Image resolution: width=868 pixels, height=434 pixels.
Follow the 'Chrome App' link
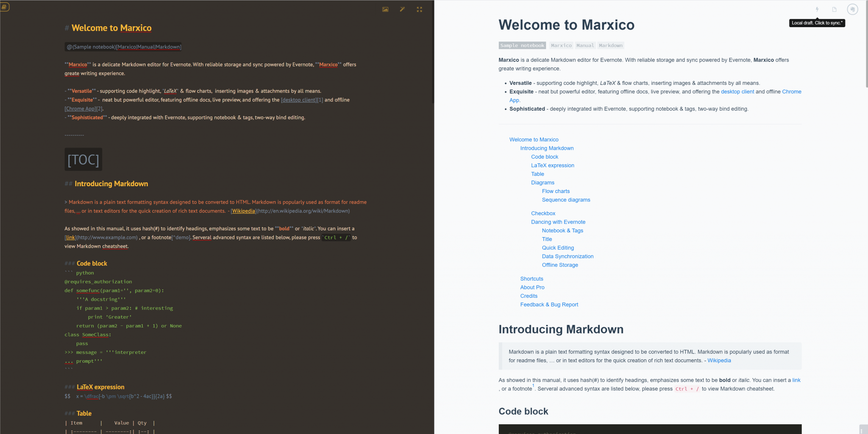[791, 91]
